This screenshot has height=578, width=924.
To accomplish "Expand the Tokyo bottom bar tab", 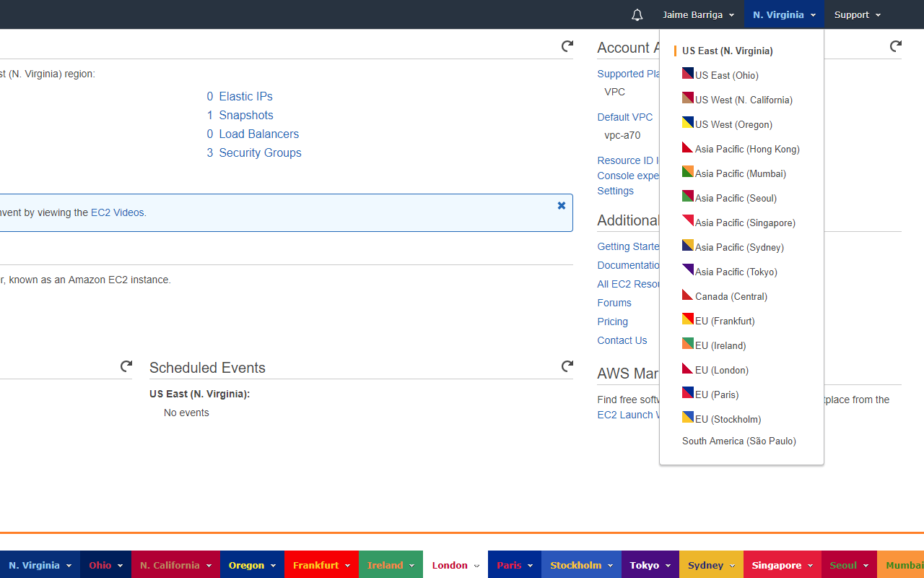I will point(650,565).
